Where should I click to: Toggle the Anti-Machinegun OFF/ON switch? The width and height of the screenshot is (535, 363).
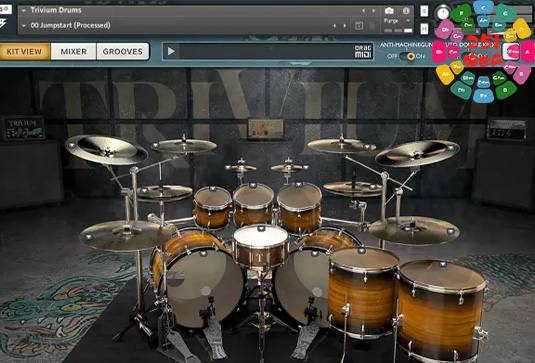(407, 56)
